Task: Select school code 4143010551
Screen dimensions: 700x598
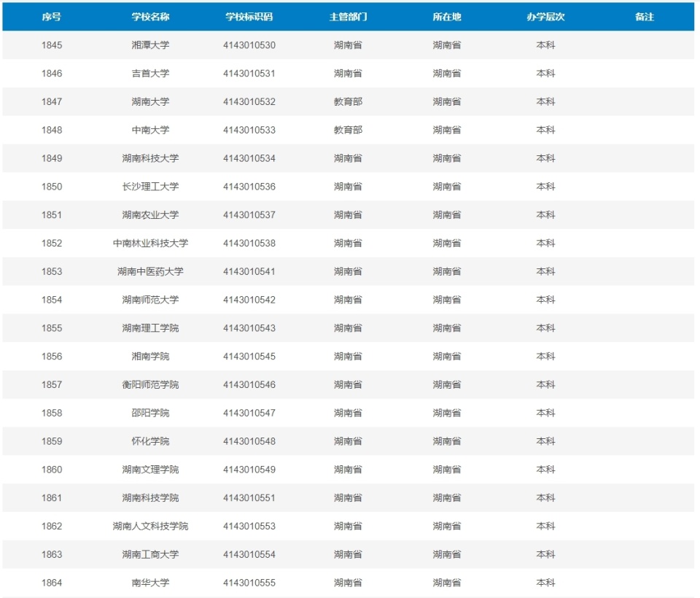Action: point(249,497)
